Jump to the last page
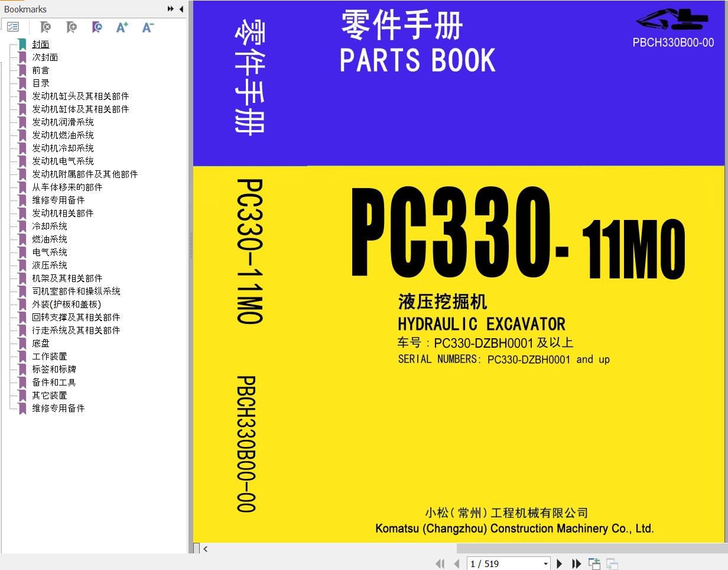728x570 pixels. 576,564
